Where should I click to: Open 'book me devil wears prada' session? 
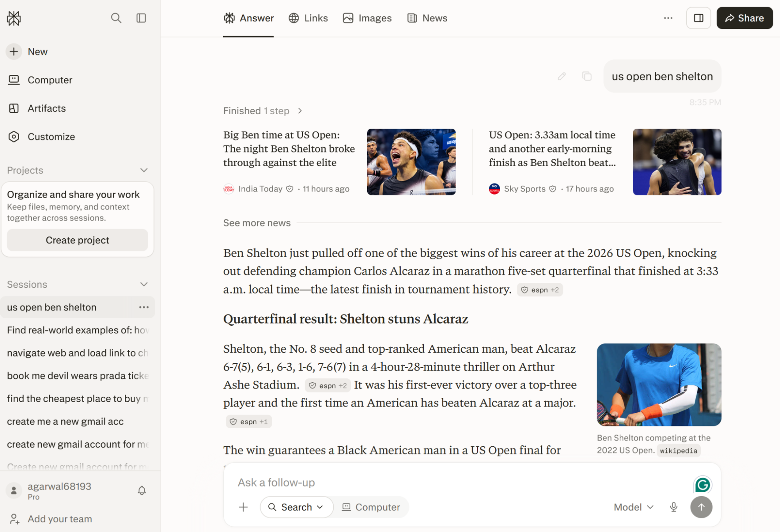[x=77, y=376]
